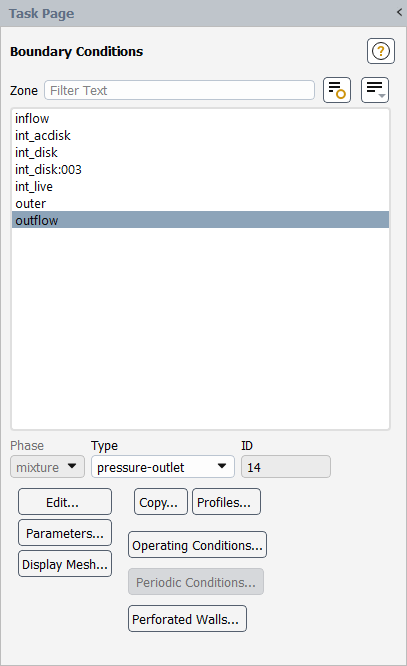This screenshot has height=666, width=407.
Task: Open the Phase mixture dropdown
Action: click(x=47, y=467)
